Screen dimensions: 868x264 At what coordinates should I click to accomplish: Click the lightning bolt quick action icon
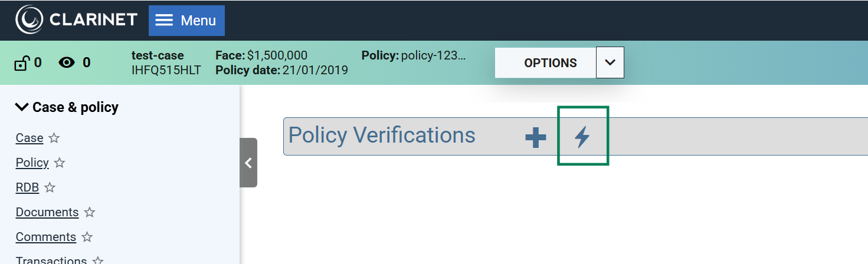point(582,137)
